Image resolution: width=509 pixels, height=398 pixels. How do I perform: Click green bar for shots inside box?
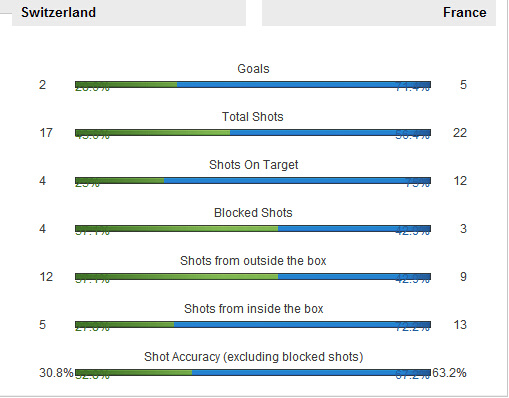click(x=124, y=325)
